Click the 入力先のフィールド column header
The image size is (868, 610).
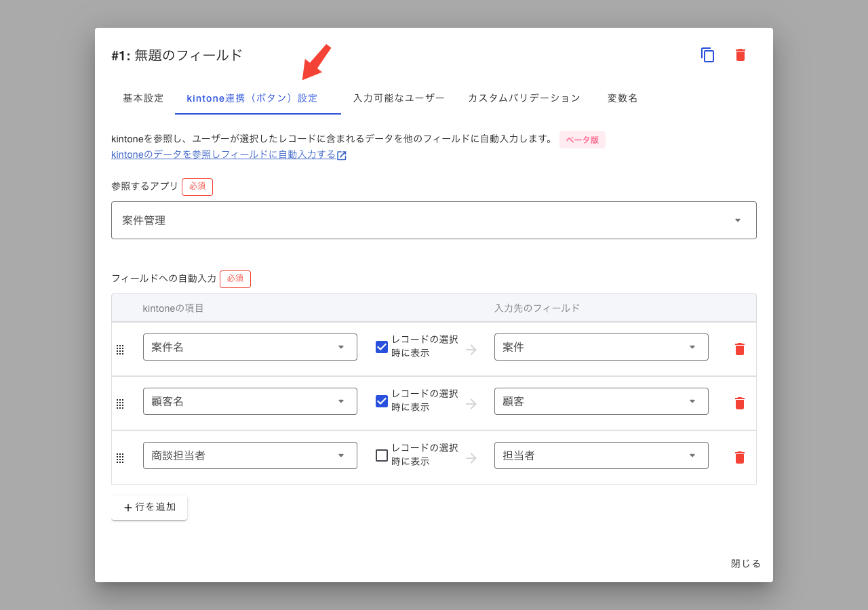tap(537, 308)
